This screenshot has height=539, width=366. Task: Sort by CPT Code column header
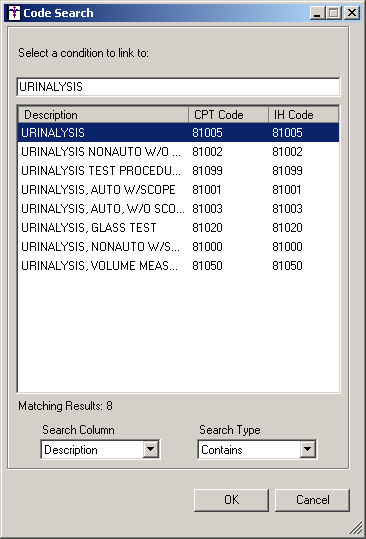pos(228,115)
